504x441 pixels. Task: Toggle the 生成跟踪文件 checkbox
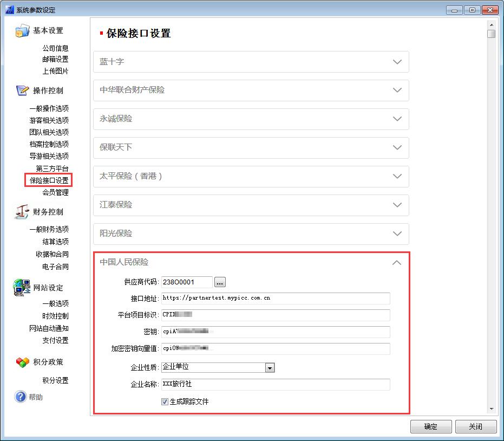point(165,401)
